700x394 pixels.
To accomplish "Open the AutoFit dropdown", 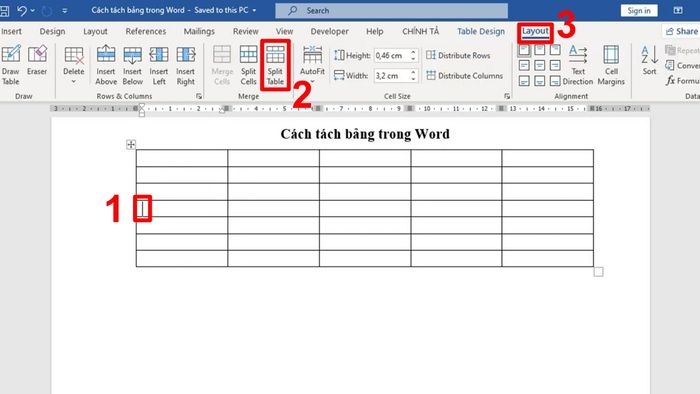I will click(x=312, y=65).
